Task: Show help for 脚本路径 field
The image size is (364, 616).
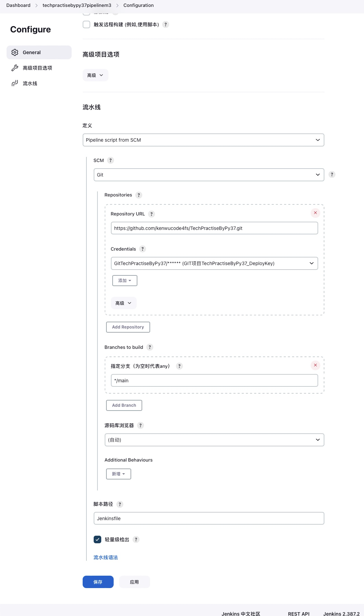Action: click(x=120, y=504)
